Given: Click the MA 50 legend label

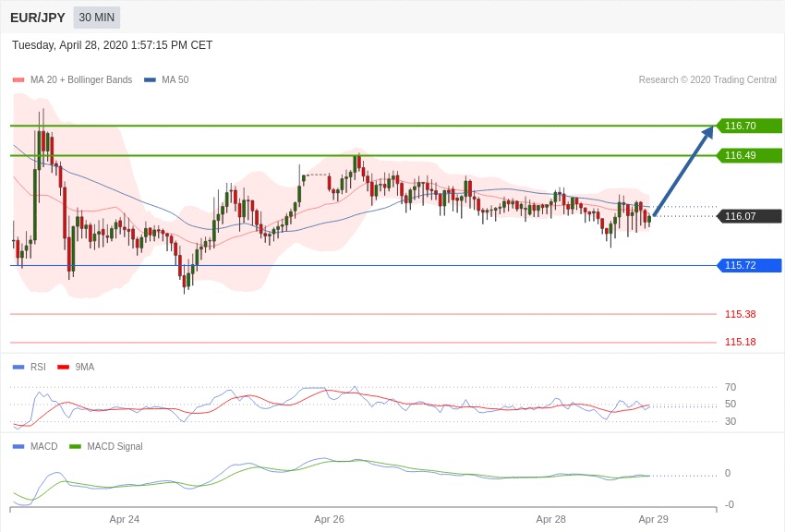Looking at the screenshot, I should [x=175, y=79].
